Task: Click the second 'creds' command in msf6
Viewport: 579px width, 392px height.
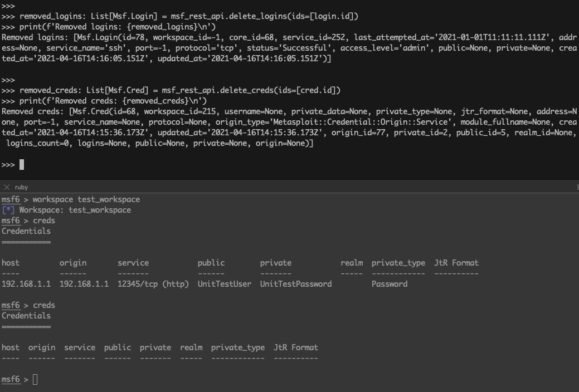Action: [x=43, y=305]
